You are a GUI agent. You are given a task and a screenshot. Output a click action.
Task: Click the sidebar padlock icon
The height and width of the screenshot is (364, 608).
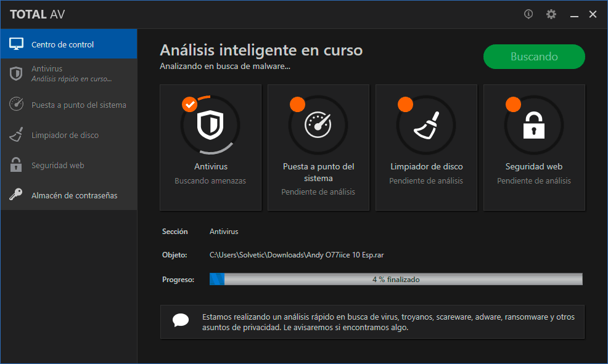pos(16,164)
